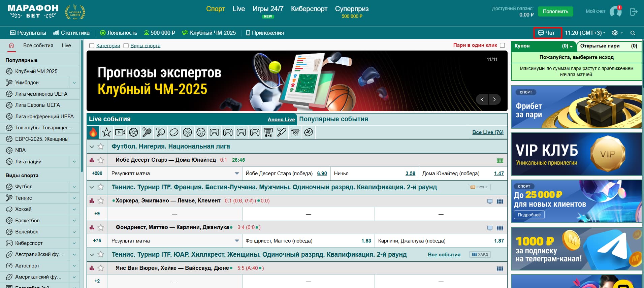Screen dimensions: 644x288
Task: Filter live events by the hockey puck icon
Action: click(174, 132)
